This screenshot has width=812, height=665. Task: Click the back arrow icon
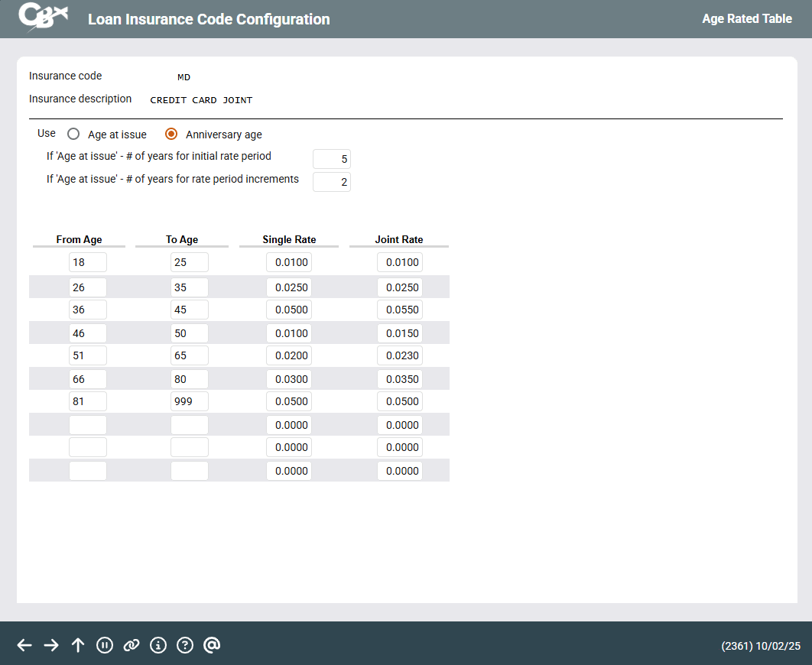point(24,645)
